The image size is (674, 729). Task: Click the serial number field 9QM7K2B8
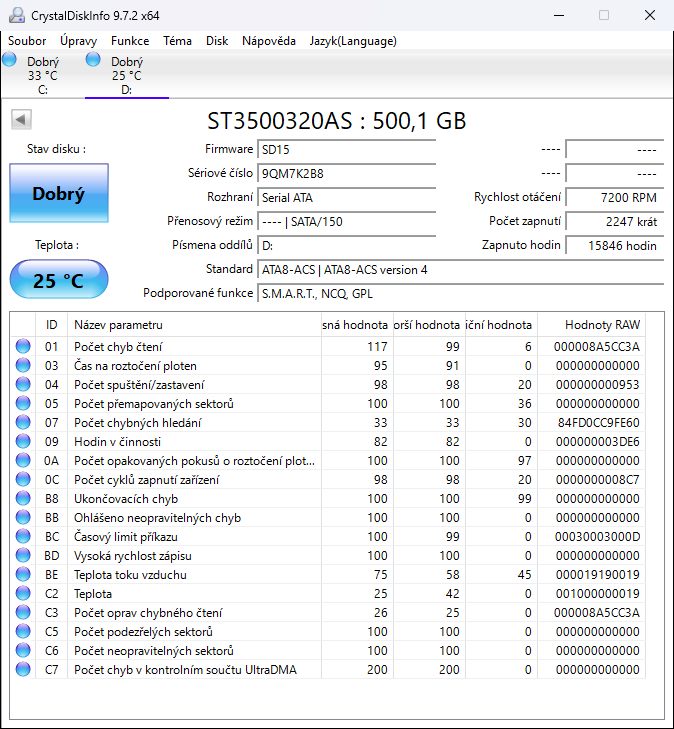click(x=346, y=173)
